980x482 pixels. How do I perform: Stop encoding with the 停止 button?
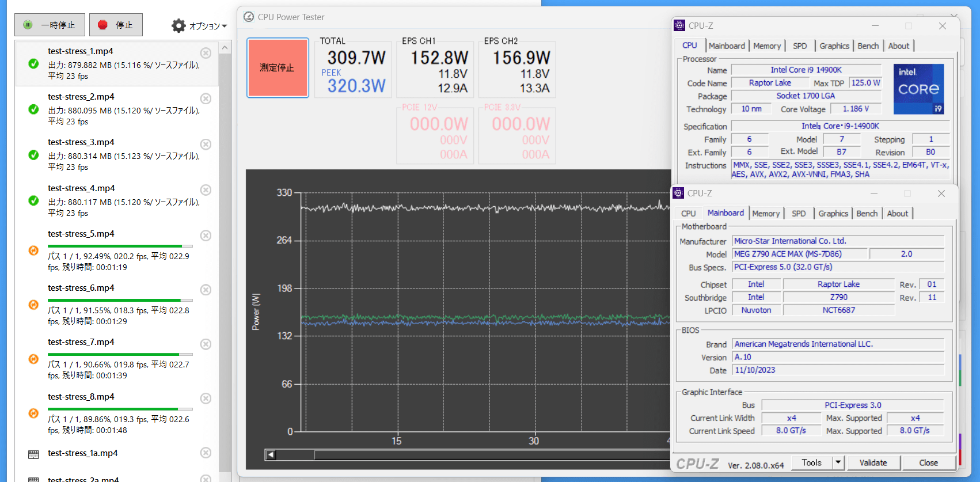click(116, 25)
